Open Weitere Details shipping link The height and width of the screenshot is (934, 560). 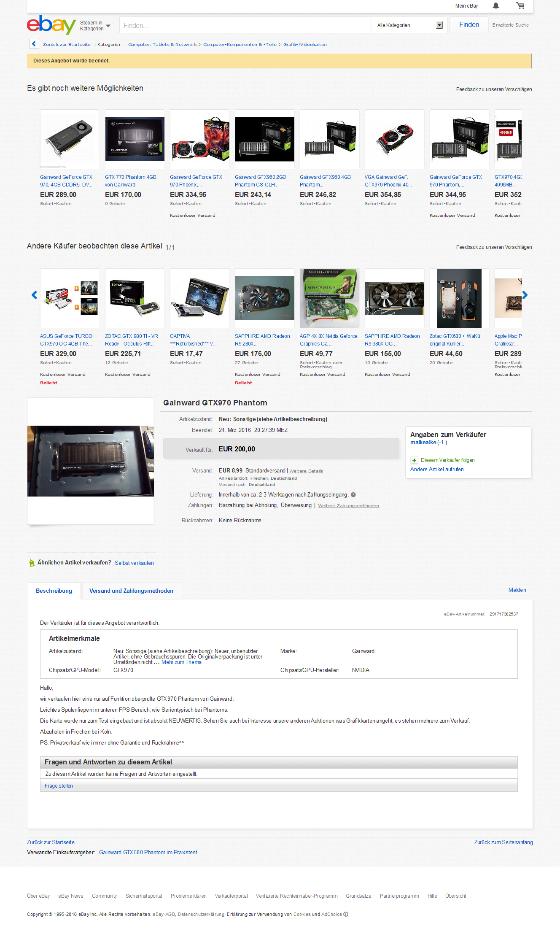(306, 471)
